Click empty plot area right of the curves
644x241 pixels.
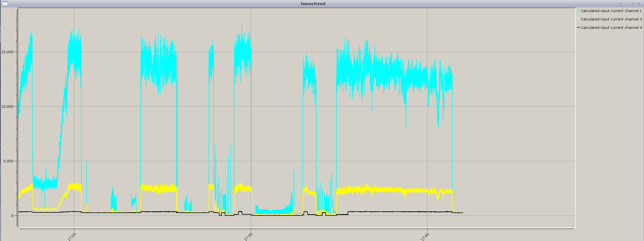point(519,126)
